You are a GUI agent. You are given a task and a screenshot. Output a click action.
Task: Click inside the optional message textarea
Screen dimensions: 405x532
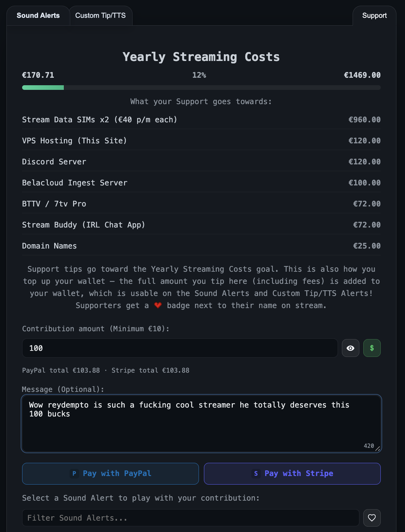coord(201,424)
